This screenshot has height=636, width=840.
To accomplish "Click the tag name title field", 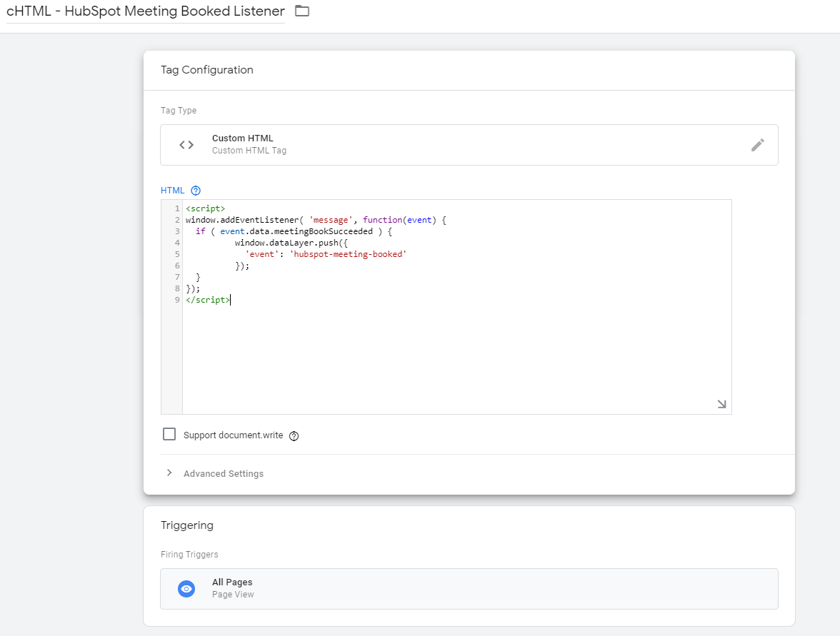I will 145,11.
